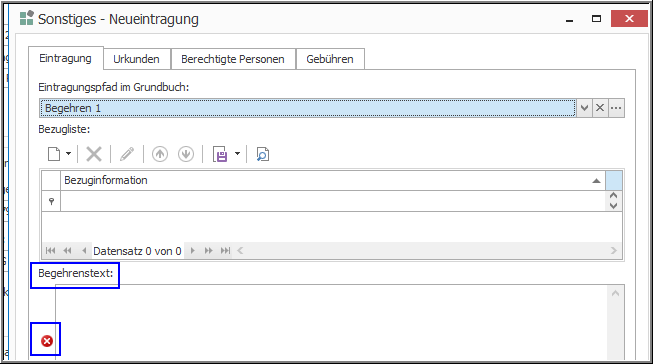The height and width of the screenshot is (364, 653).
Task: Click horizontal scrollbar right arrow in grid
Action: point(613,250)
